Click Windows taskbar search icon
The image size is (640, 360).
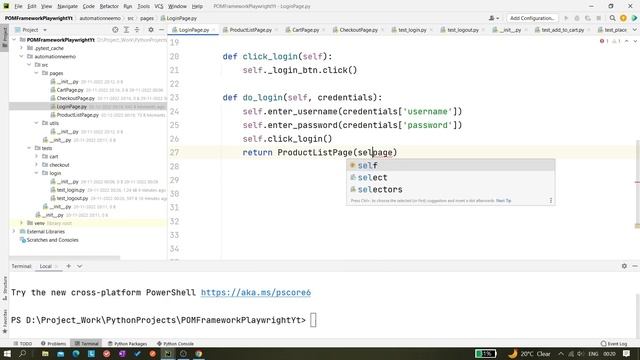pyautogui.click(x=22, y=353)
